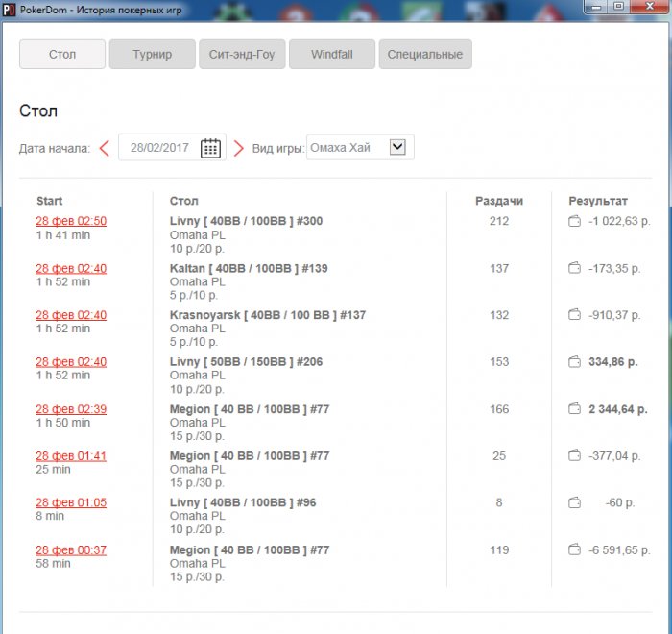Click the Результат column header
This screenshot has height=634, width=672.
pos(598,201)
